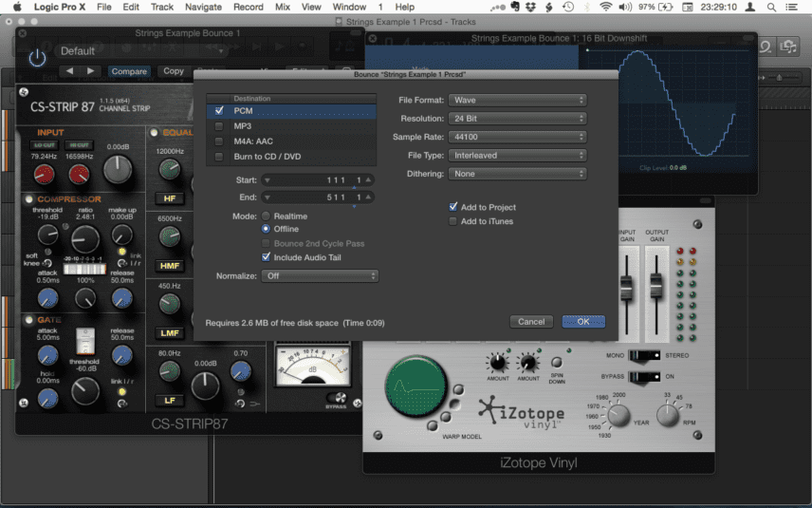Viewport: 812px width, 508px height.
Task: Open the Dithering dropdown
Action: pos(517,174)
